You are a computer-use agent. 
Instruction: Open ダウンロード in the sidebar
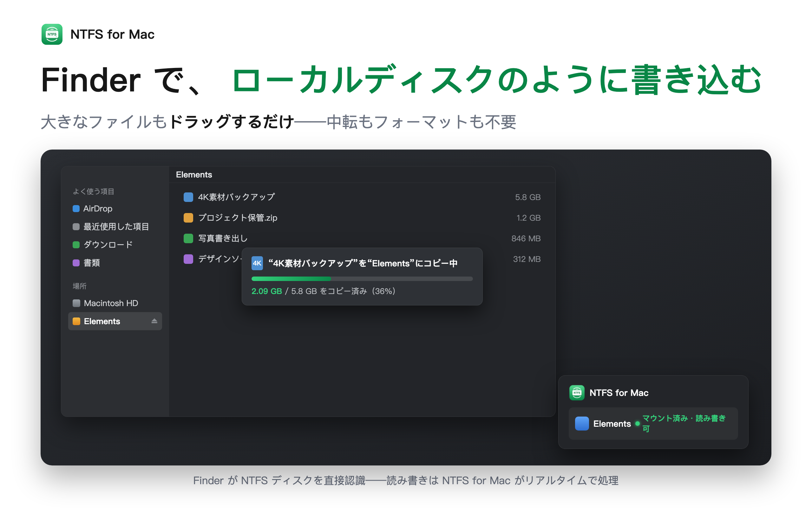[x=115, y=244]
